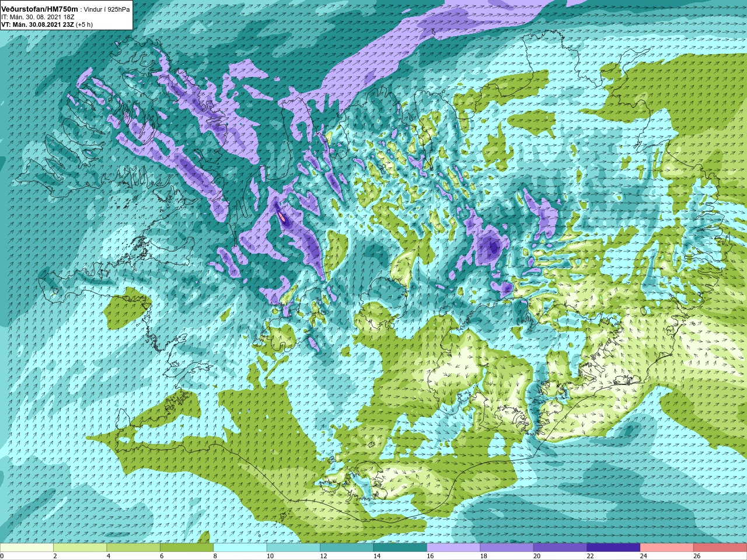
Task: Click the legend value label '10'
Action: click(x=270, y=556)
